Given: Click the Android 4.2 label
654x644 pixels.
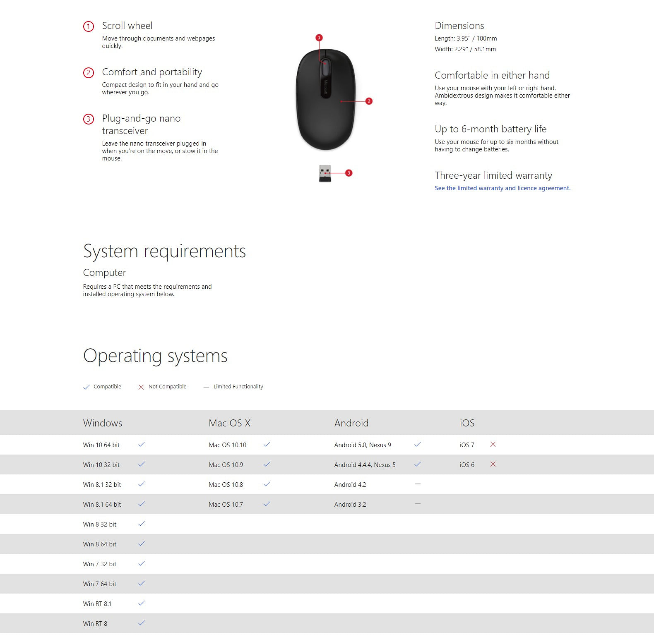Looking at the screenshot, I should pos(350,485).
